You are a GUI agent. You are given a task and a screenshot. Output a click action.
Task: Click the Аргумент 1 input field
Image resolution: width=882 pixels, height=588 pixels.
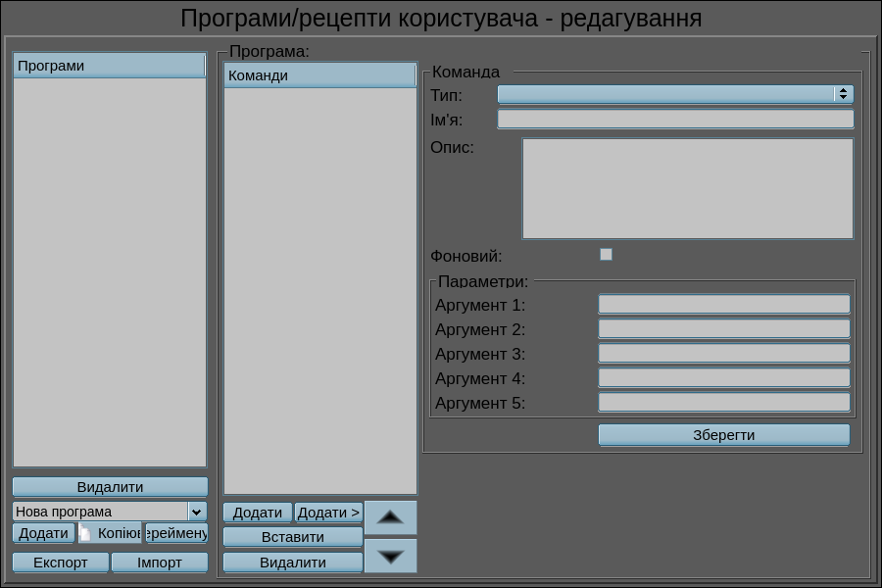724,305
